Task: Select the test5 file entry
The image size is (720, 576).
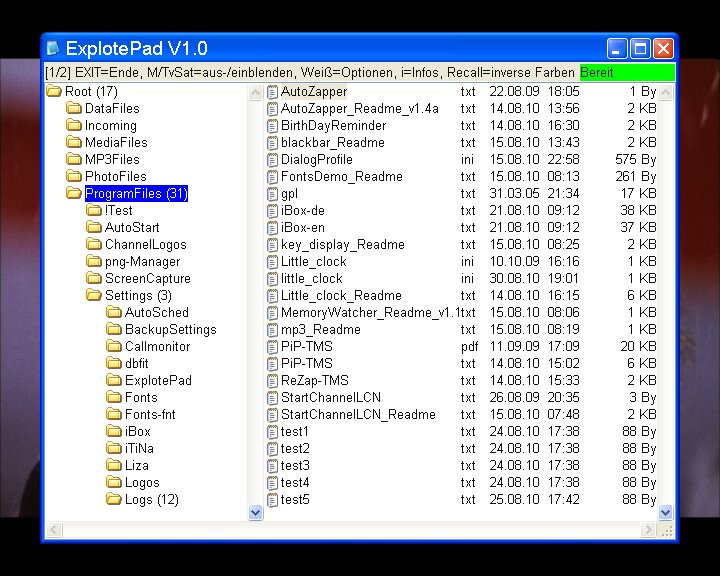Action: (x=295, y=500)
